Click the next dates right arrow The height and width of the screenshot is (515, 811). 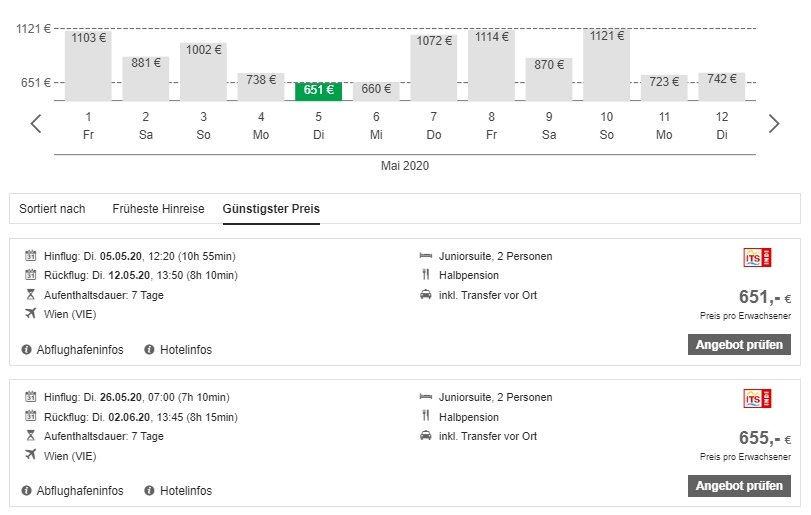point(774,124)
